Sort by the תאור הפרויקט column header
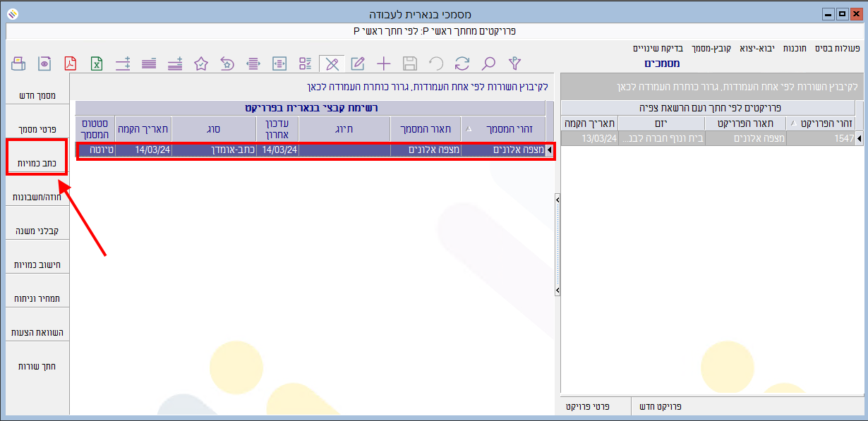This screenshot has height=421, width=868. 745,123
